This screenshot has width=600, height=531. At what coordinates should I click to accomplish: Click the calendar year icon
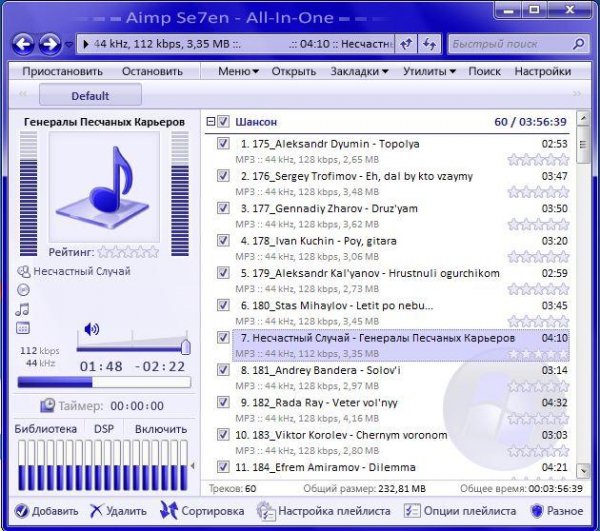tap(23, 328)
